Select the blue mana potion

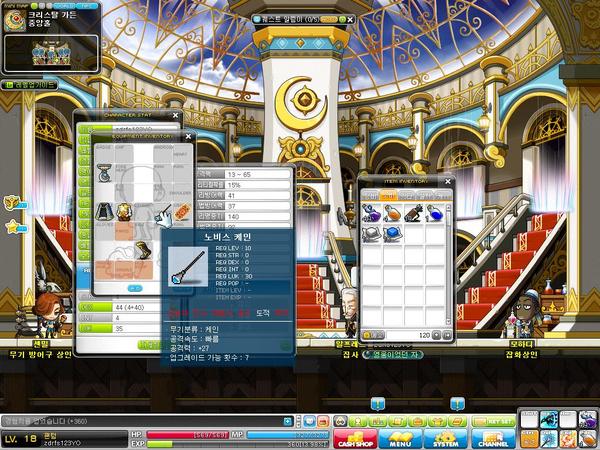point(435,213)
